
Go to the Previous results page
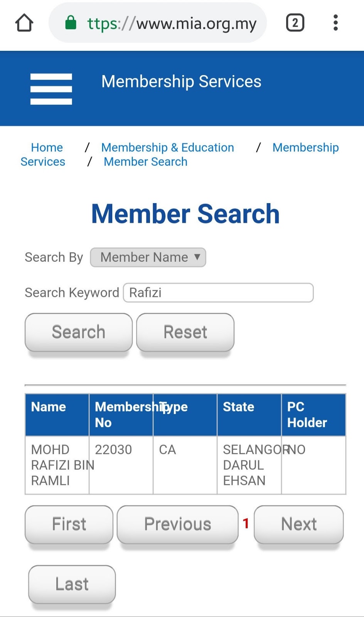click(x=177, y=524)
